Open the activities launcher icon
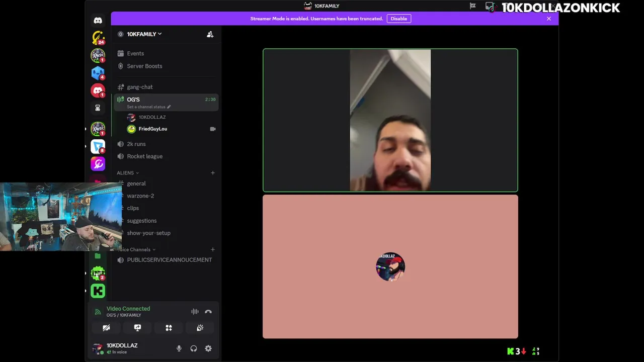This screenshot has width=644, height=362. coord(169,328)
